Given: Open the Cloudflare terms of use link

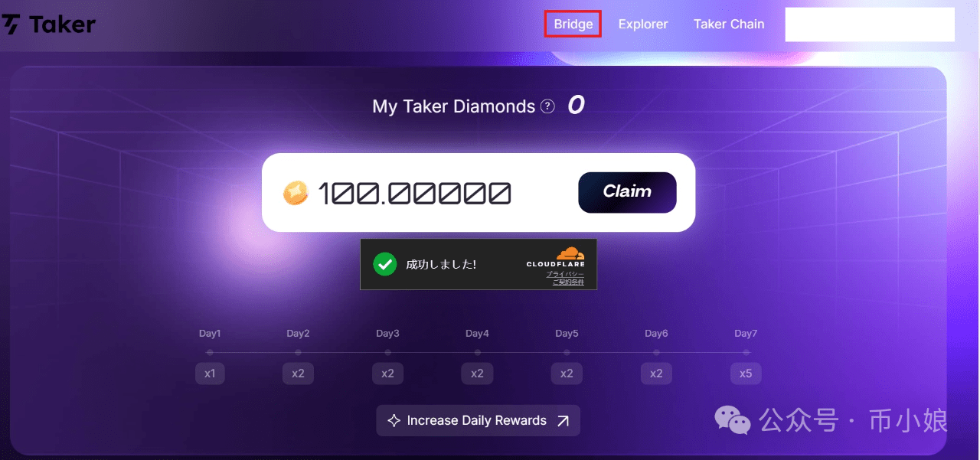Looking at the screenshot, I should (x=568, y=282).
